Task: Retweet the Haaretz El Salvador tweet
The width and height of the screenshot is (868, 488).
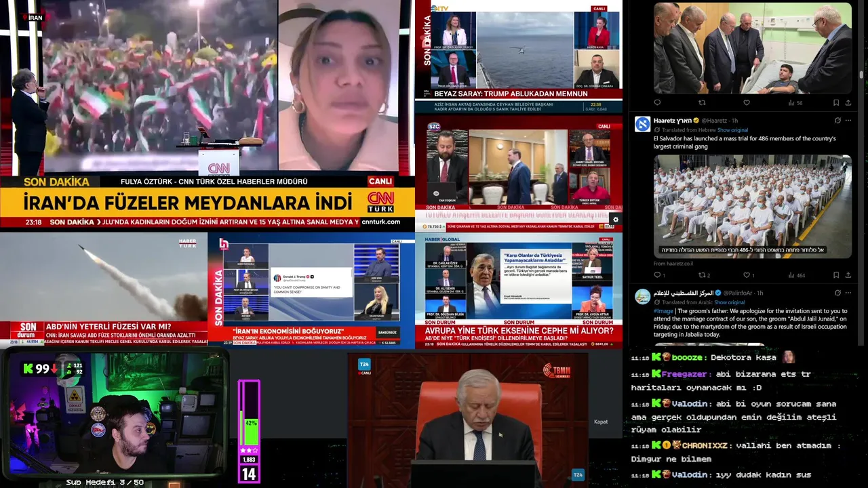Action: [x=702, y=275]
